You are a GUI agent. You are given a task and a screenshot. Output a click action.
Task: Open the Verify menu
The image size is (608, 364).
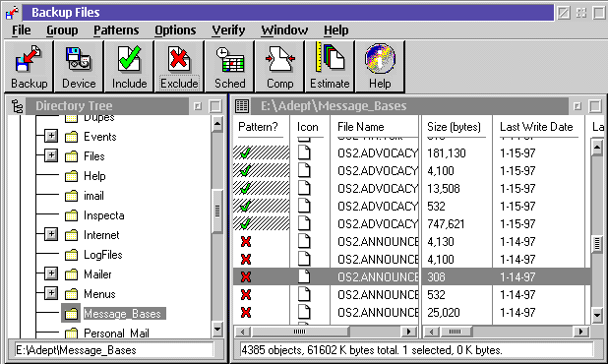coord(228,30)
